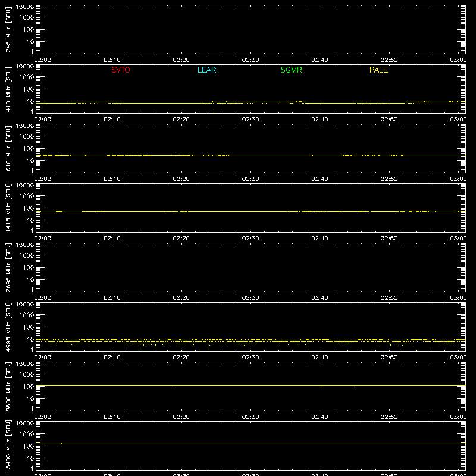
Task: Click 02:50 tick under the 2695 MHz panel
Action: [389, 298]
